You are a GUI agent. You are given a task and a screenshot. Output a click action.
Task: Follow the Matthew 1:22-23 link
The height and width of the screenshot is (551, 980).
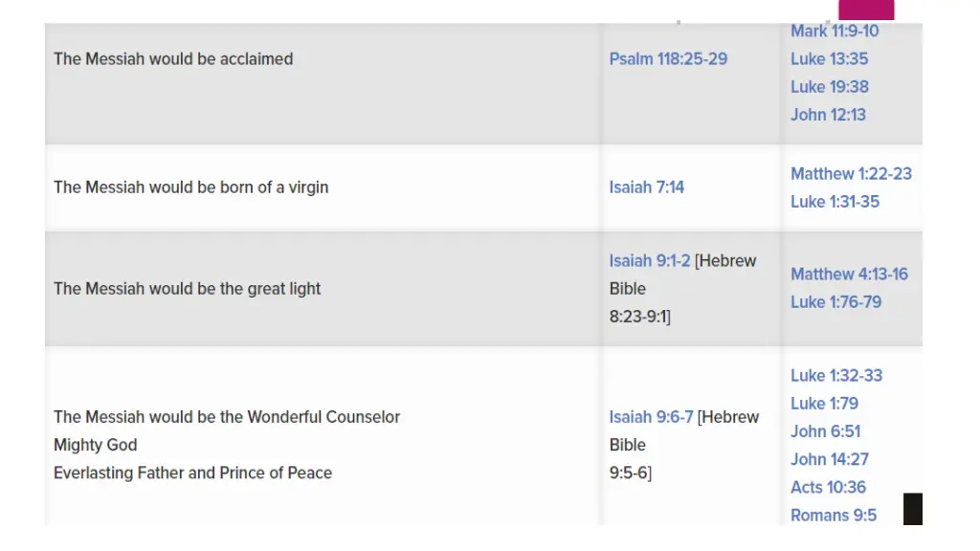[851, 174]
